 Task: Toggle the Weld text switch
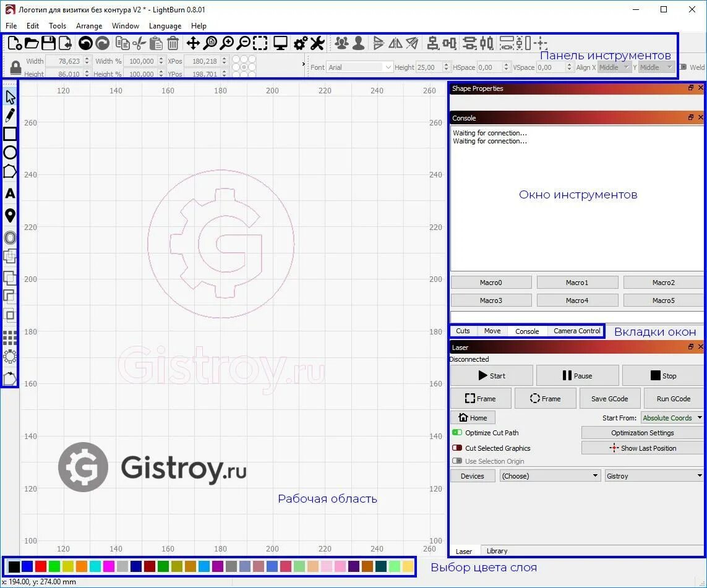pos(683,67)
